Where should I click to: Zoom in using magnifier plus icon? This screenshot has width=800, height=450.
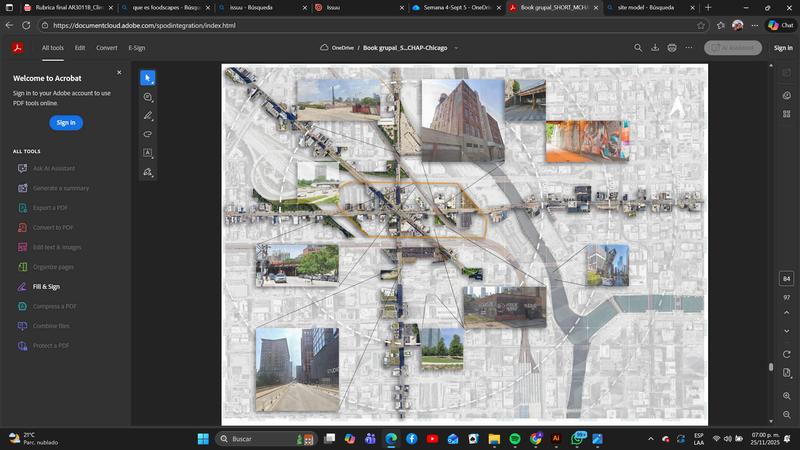coord(787,396)
